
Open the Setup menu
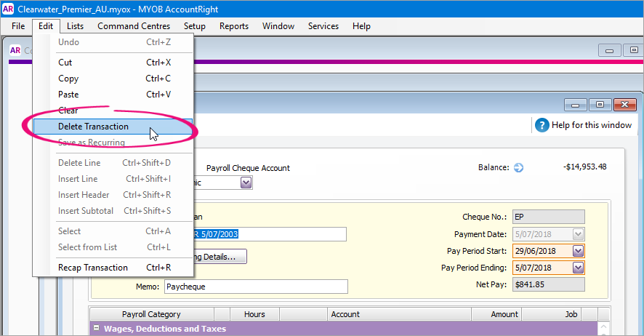[x=194, y=26]
